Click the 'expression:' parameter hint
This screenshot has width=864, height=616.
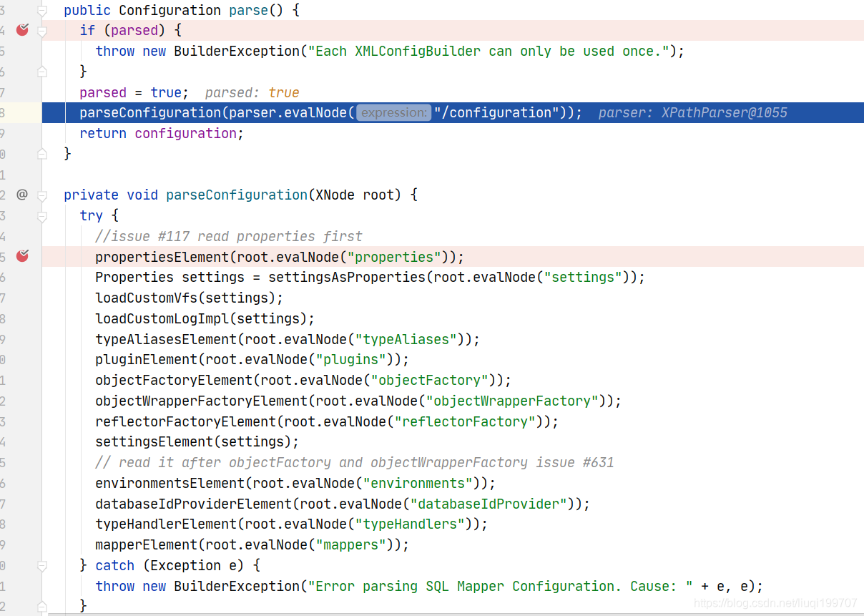click(393, 113)
